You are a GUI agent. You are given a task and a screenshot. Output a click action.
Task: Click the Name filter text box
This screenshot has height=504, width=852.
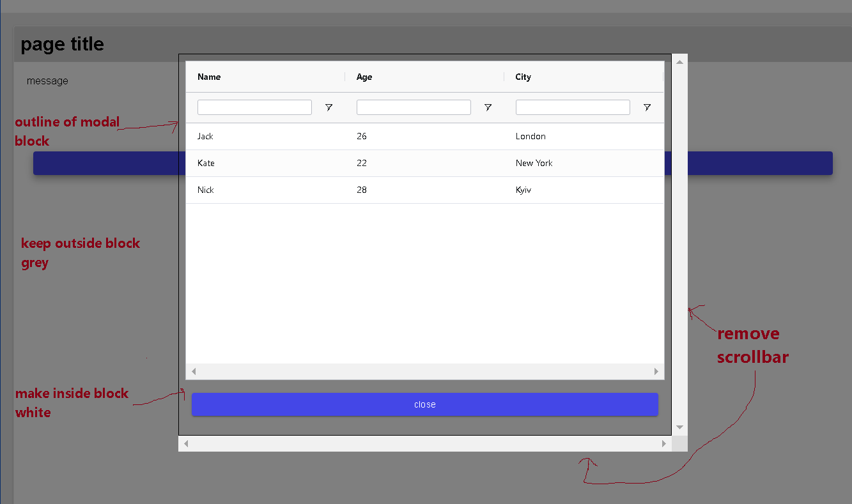point(254,107)
